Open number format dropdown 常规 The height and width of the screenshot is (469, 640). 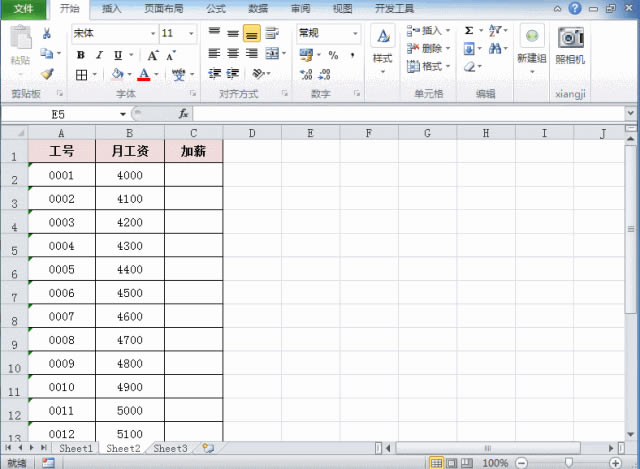[x=355, y=33]
